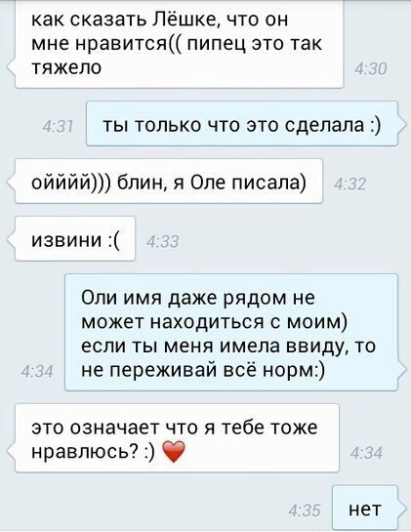
Task: Select the 'оййй))) блин, я Оле писала' bubble
Action: [169, 182]
